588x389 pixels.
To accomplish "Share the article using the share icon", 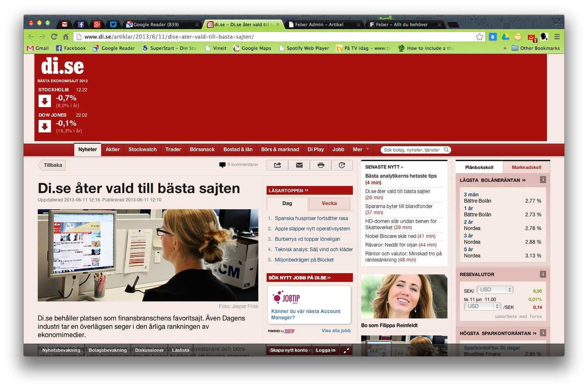I will point(277,165).
